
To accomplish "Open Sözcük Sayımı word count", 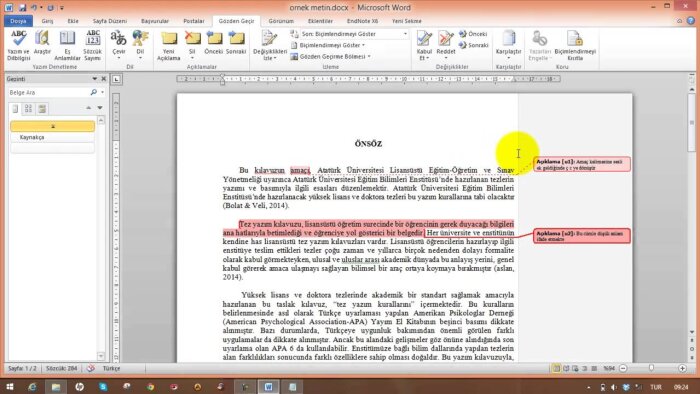I will 93,45.
